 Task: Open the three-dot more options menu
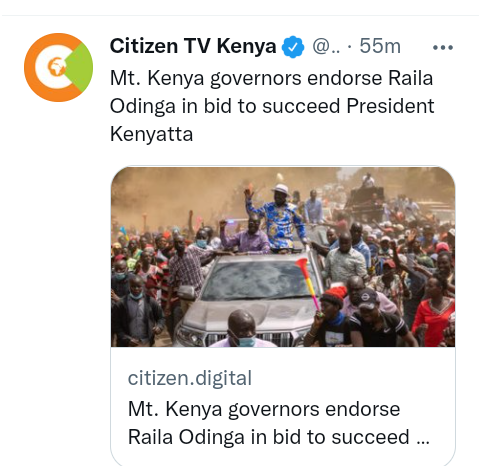(x=443, y=48)
